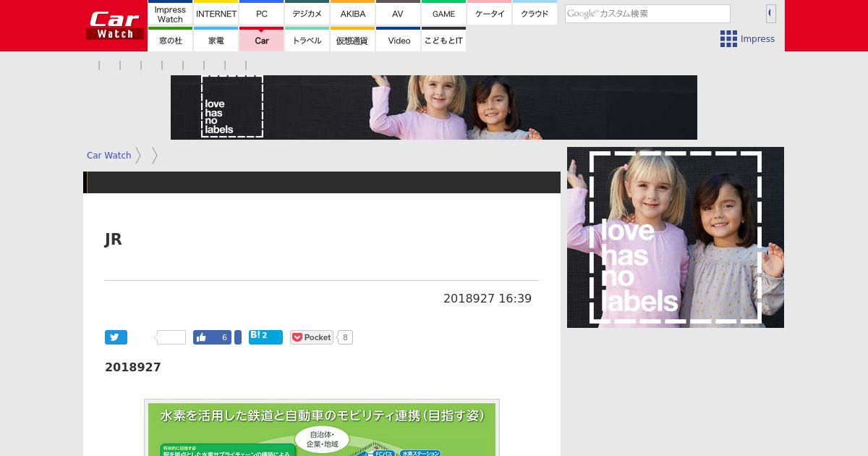Image resolution: width=868 pixels, height=456 pixels.
Task: Open the AV tab
Action: (x=398, y=13)
